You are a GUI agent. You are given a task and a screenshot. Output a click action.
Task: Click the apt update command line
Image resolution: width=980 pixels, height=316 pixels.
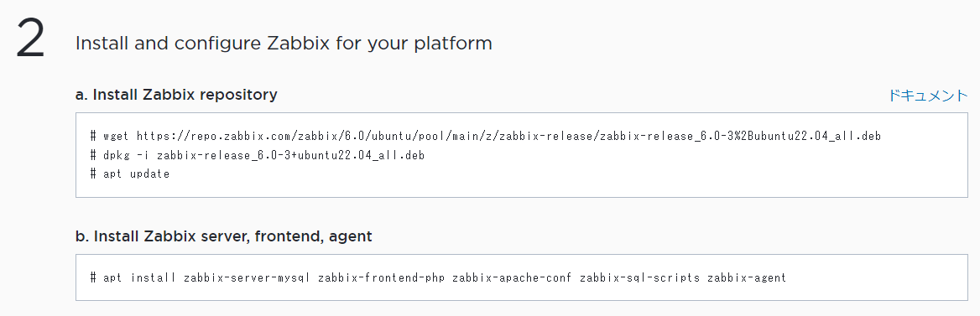pos(130,174)
